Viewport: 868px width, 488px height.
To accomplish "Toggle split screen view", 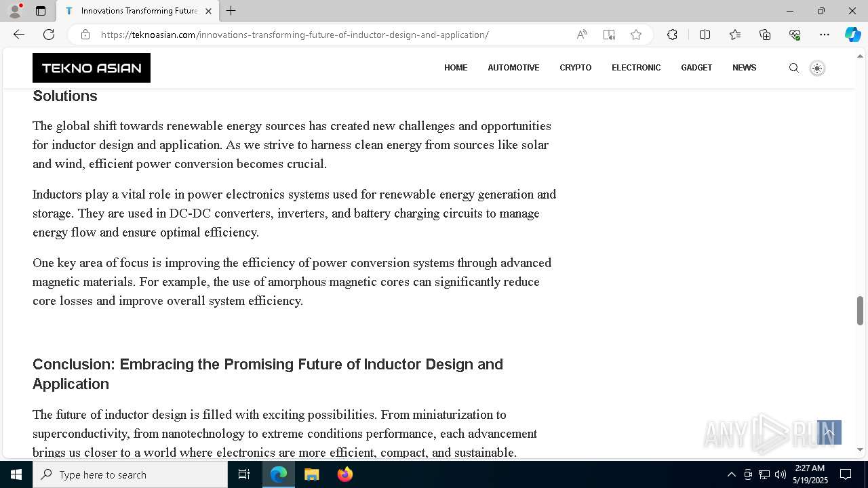I will (705, 35).
